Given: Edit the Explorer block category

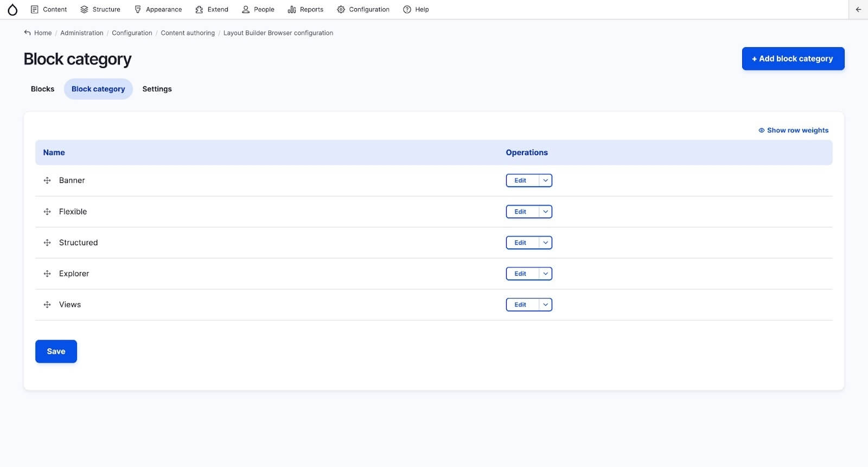Looking at the screenshot, I should 520,274.
